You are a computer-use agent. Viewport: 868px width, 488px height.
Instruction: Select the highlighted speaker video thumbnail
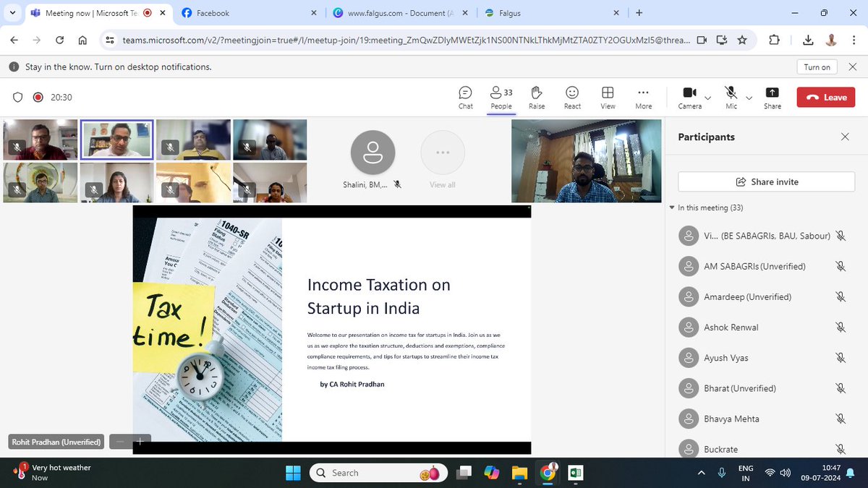pyautogui.click(x=116, y=140)
